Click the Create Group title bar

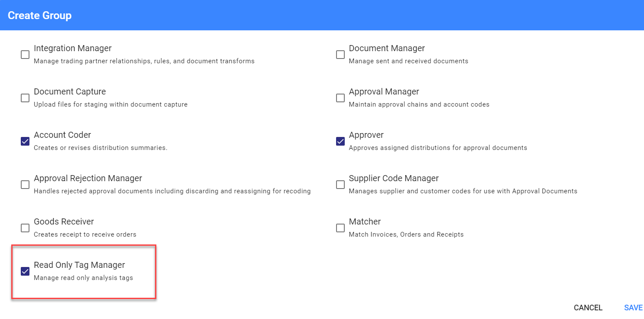click(x=39, y=15)
